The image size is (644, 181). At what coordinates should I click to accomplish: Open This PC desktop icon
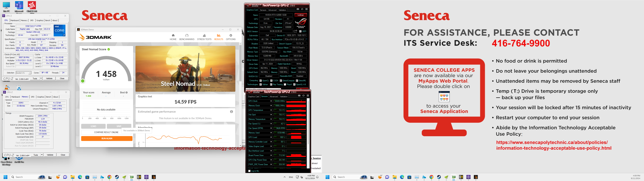click(x=6, y=7)
